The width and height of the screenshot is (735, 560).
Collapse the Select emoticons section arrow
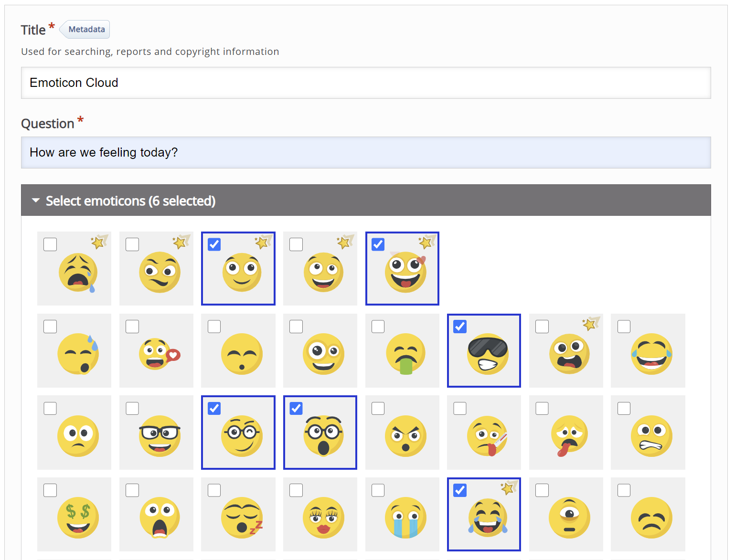coord(36,201)
